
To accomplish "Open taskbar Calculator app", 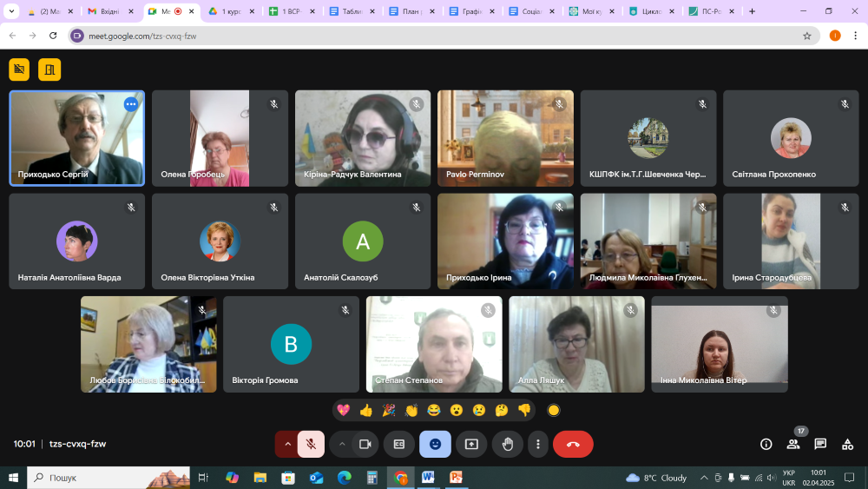I will coord(372,478).
